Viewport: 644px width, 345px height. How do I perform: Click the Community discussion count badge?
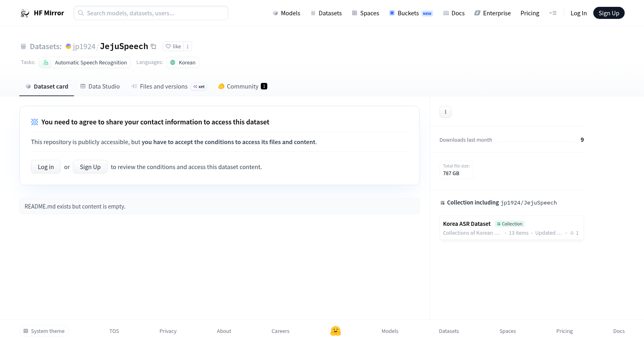[264, 86]
